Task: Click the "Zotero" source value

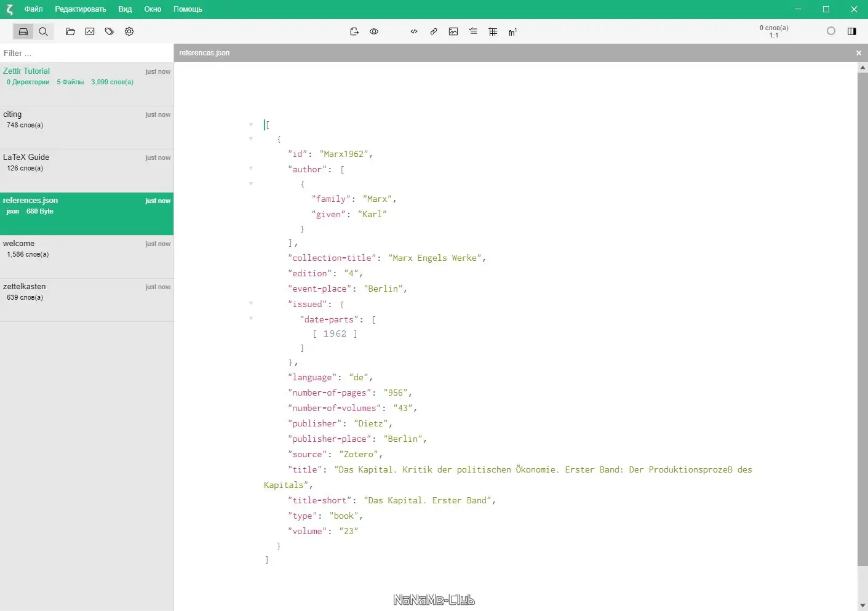Action: 359,454
